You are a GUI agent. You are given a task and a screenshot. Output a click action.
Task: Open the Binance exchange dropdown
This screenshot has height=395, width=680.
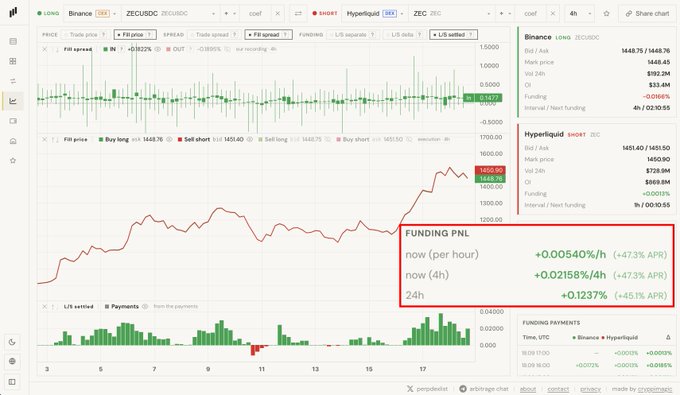coord(92,13)
